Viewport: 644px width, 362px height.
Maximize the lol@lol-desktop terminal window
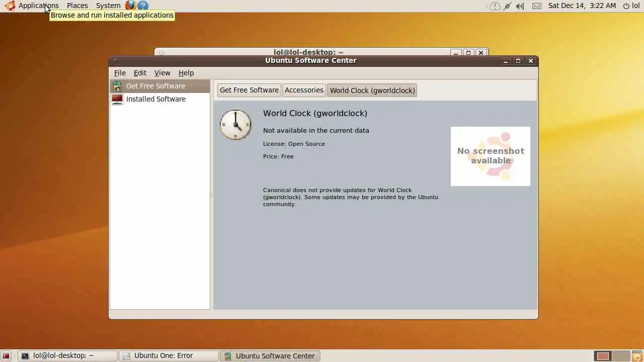(468, 52)
